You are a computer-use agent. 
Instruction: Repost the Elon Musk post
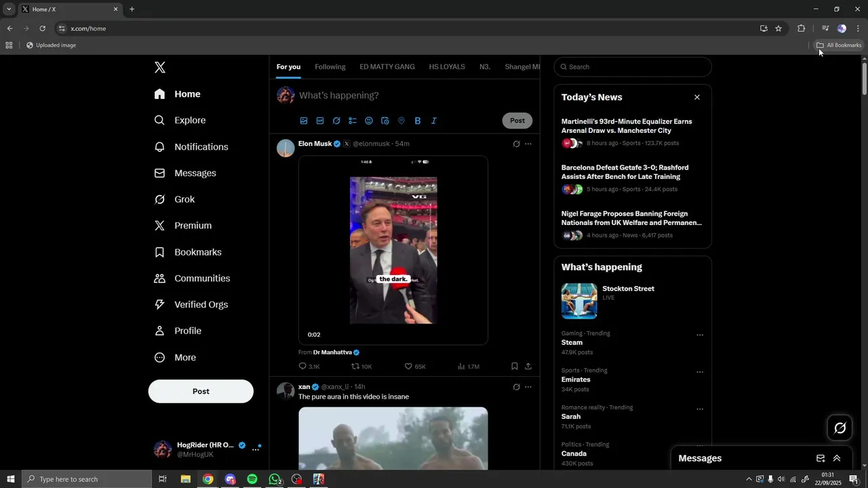click(355, 366)
